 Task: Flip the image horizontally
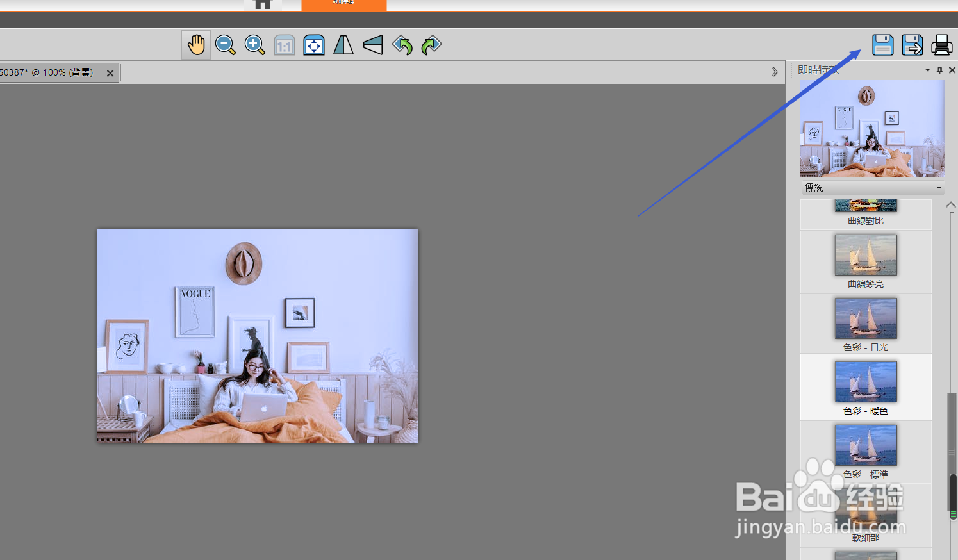343,45
